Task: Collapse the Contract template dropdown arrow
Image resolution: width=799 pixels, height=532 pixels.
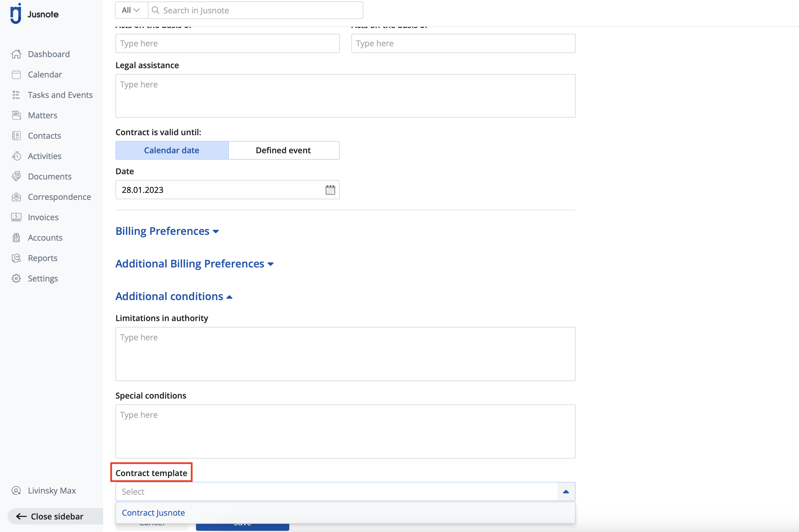Action: (566, 491)
